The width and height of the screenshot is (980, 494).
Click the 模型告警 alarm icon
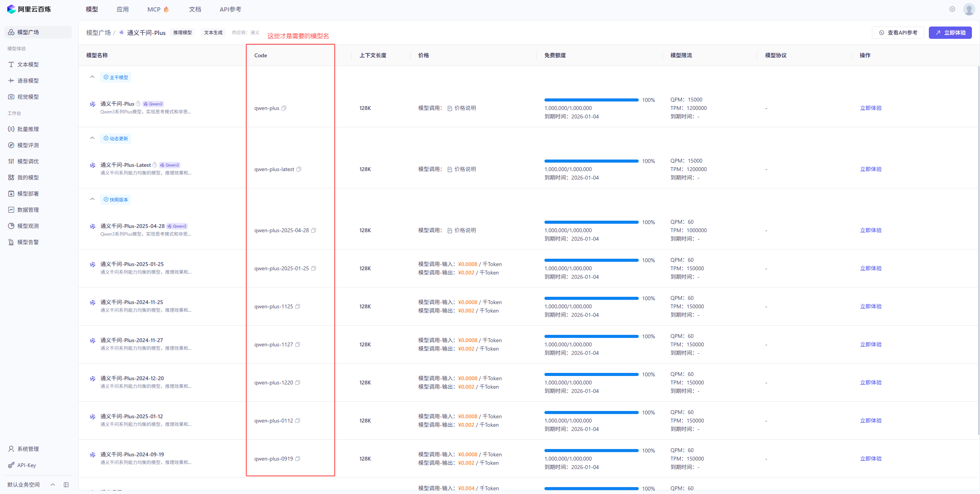pos(11,242)
